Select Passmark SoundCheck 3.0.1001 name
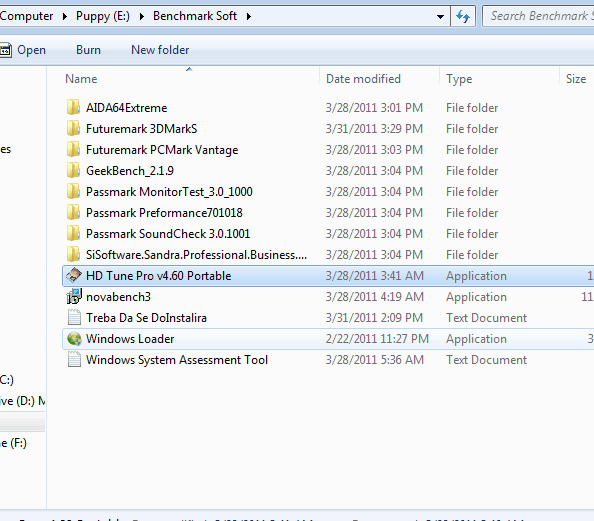This screenshot has width=594, height=521. 168,233
